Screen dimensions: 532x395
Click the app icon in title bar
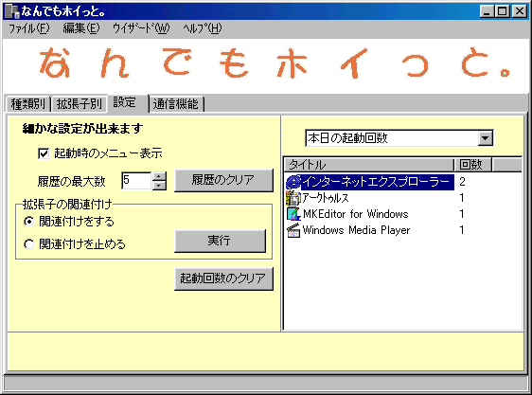pos(12,11)
